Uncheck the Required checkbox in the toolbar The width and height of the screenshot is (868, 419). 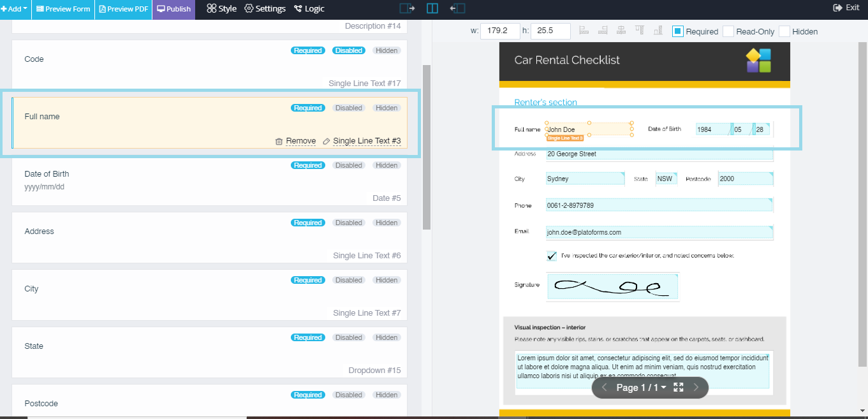pos(678,31)
